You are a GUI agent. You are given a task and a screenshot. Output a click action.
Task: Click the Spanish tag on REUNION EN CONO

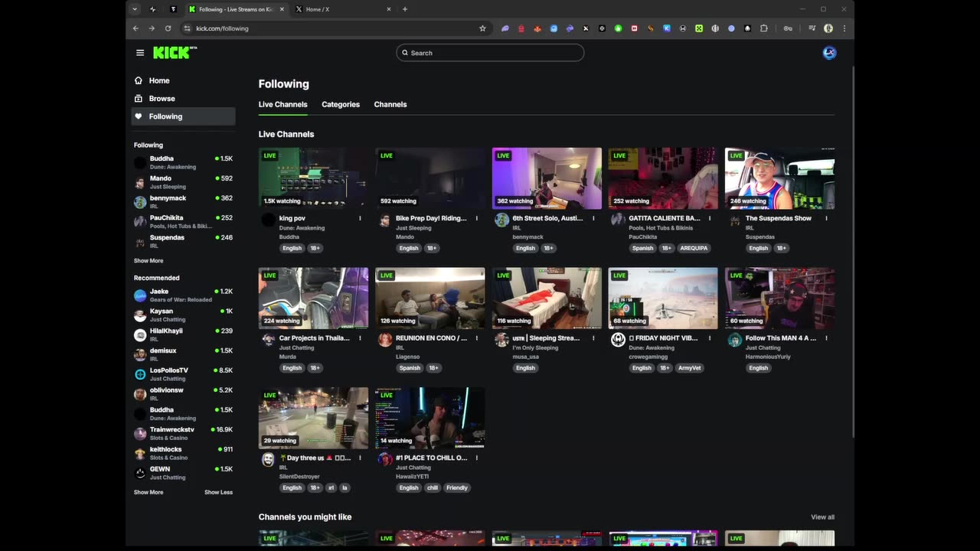point(410,368)
